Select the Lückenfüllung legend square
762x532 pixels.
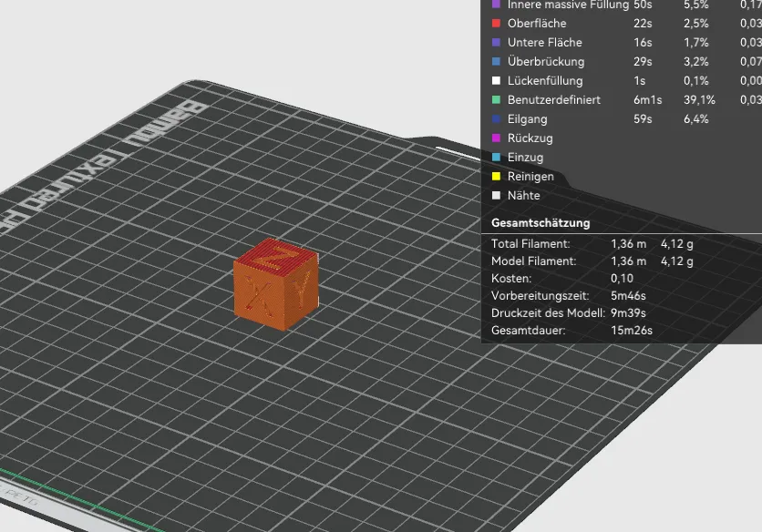(496, 81)
